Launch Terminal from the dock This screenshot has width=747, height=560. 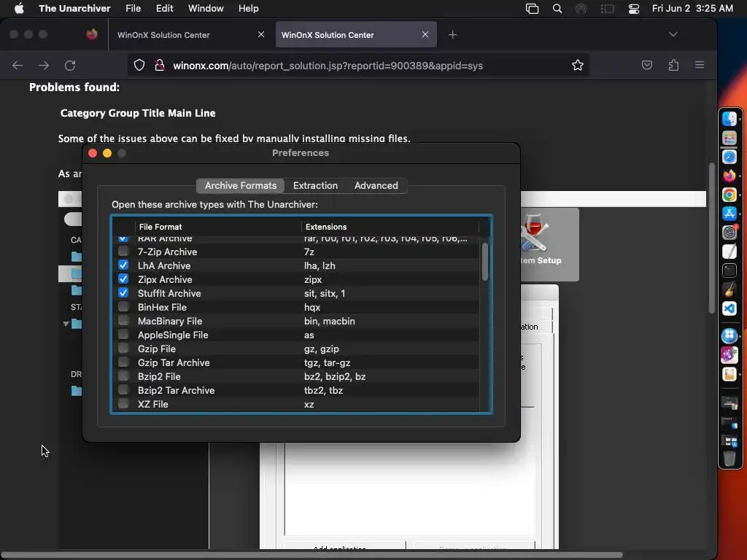tap(729, 271)
